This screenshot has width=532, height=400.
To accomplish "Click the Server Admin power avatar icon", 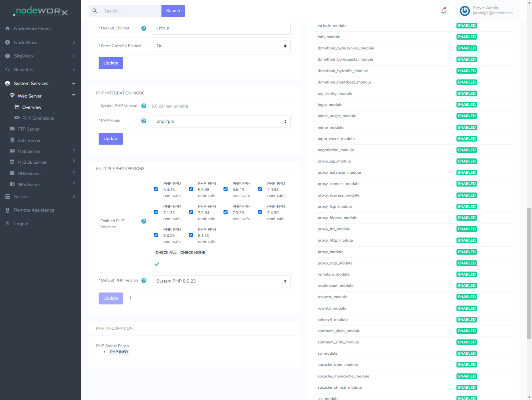I will click(x=465, y=11).
